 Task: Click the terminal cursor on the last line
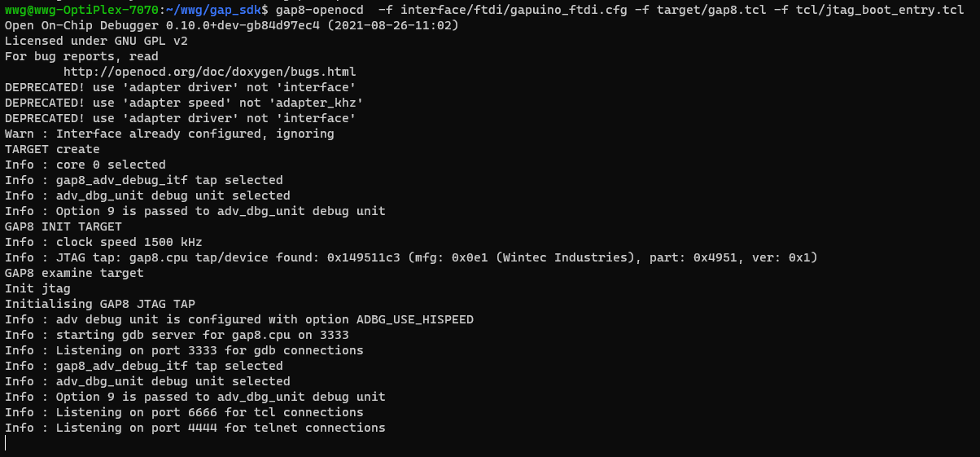(x=6, y=443)
